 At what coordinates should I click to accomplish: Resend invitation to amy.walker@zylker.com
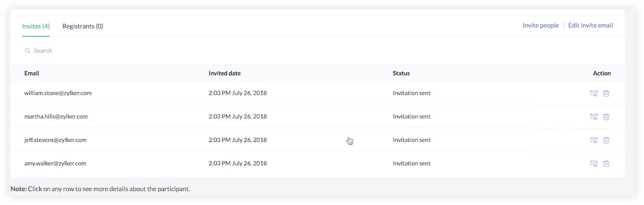(593, 164)
